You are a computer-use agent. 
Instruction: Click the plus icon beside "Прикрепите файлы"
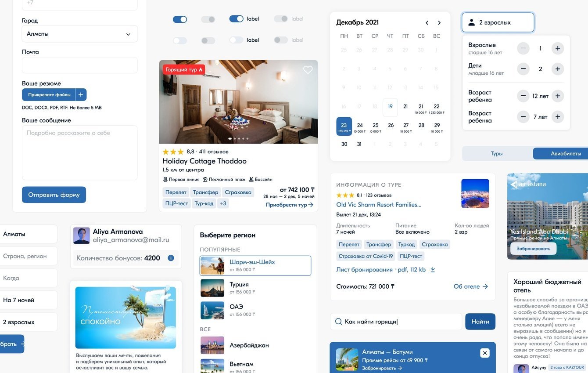[81, 94]
